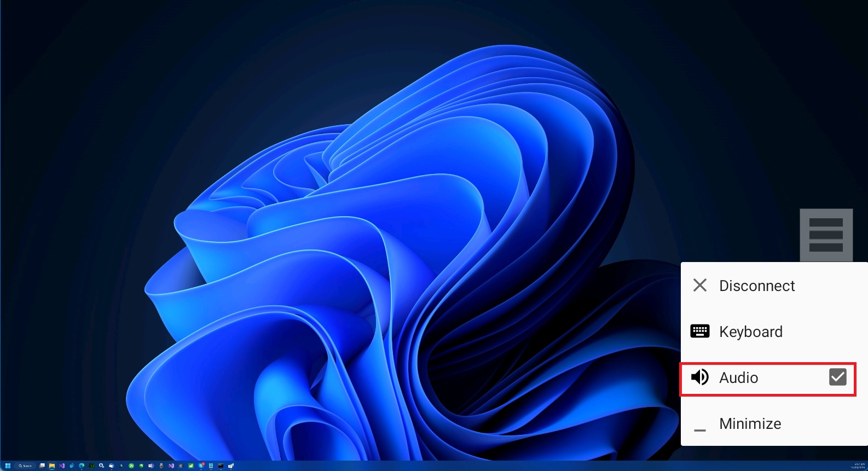The width and height of the screenshot is (868, 471).
Task: Untick the Audio checkbox
Action: tap(837, 377)
